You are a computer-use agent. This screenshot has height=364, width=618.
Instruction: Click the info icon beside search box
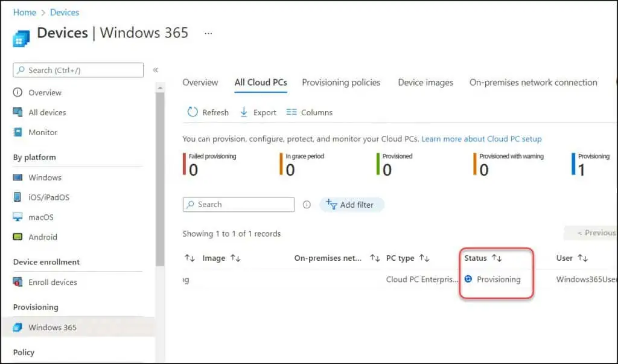pos(307,204)
